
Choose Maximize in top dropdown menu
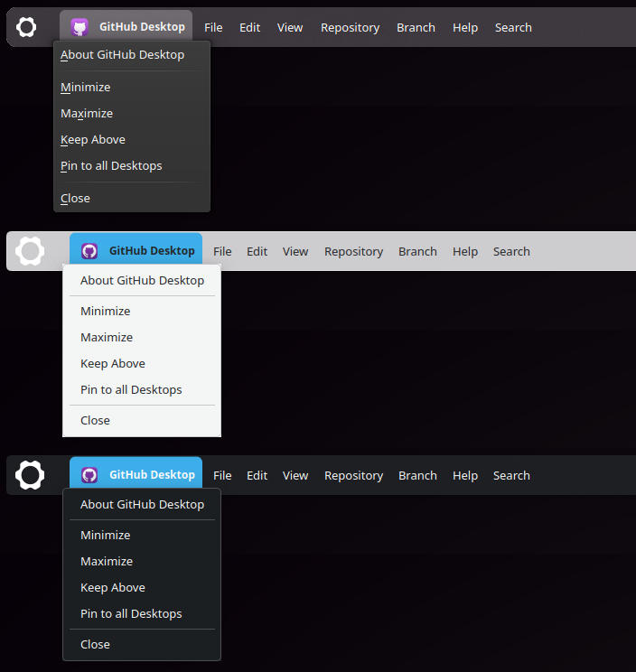click(x=132, y=114)
